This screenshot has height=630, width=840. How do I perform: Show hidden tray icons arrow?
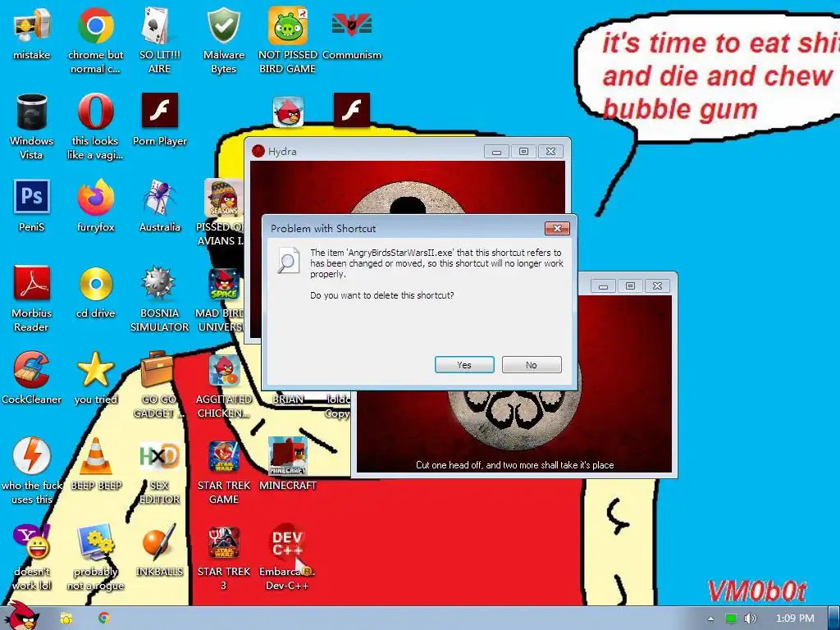pos(710,619)
